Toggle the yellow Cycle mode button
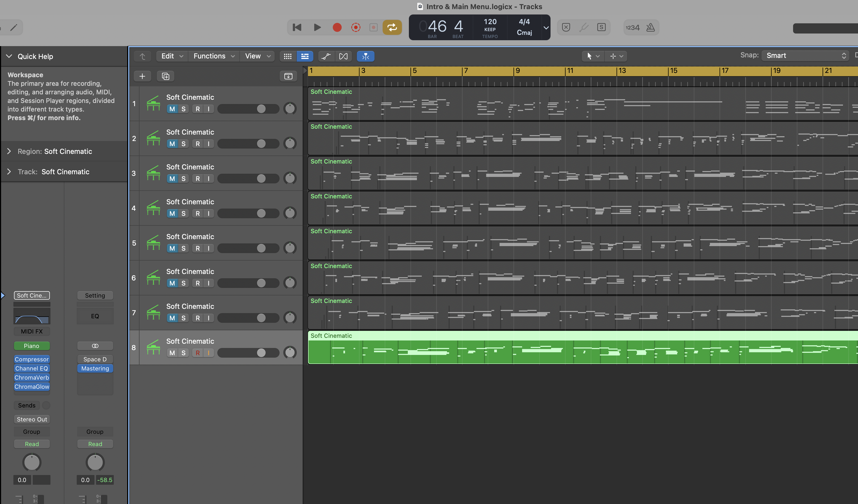The width and height of the screenshot is (858, 504). click(392, 28)
